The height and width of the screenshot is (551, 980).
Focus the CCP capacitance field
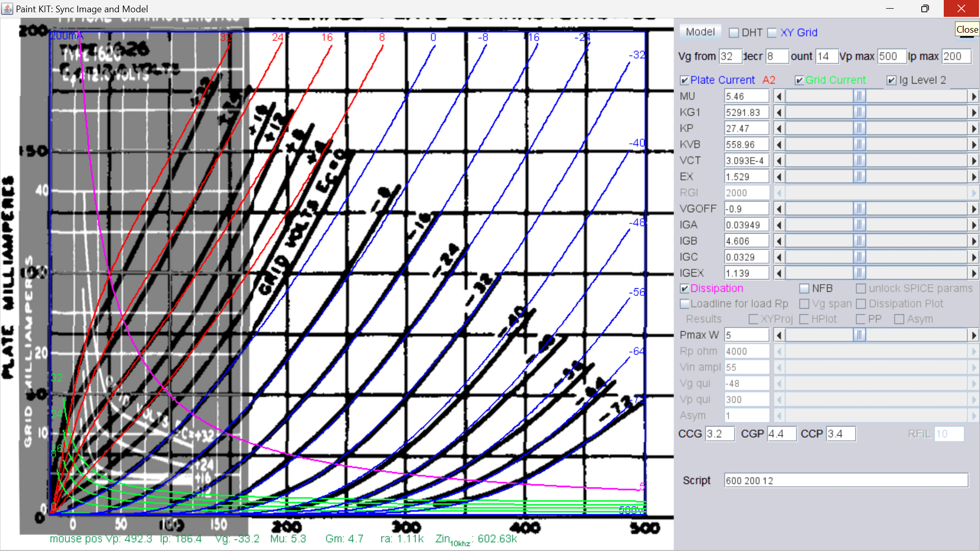pyautogui.click(x=841, y=434)
